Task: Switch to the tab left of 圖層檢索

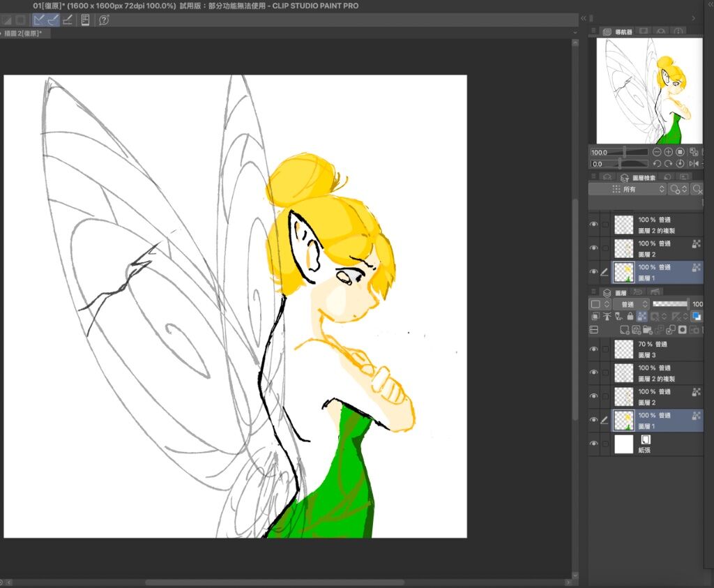Action: 607,177
